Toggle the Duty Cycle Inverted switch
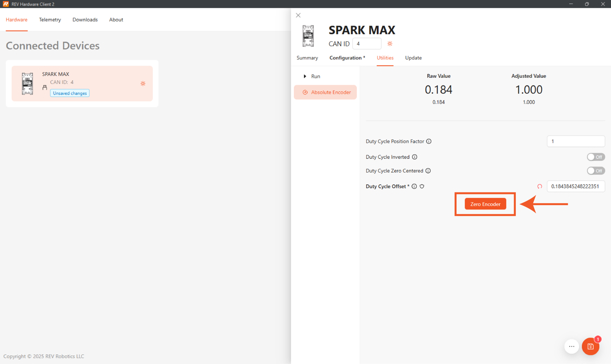This screenshot has height=364, width=611. pyautogui.click(x=595, y=157)
